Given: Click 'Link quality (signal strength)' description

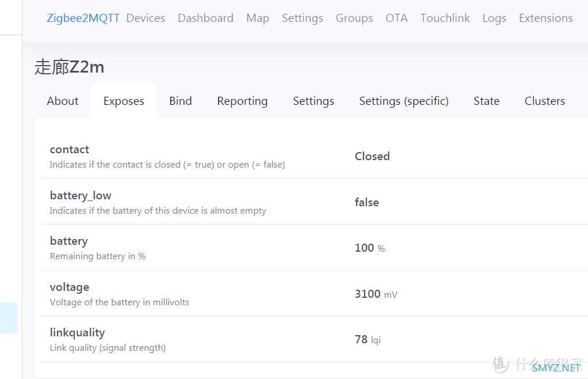Looking at the screenshot, I should click(x=108, y=348).
